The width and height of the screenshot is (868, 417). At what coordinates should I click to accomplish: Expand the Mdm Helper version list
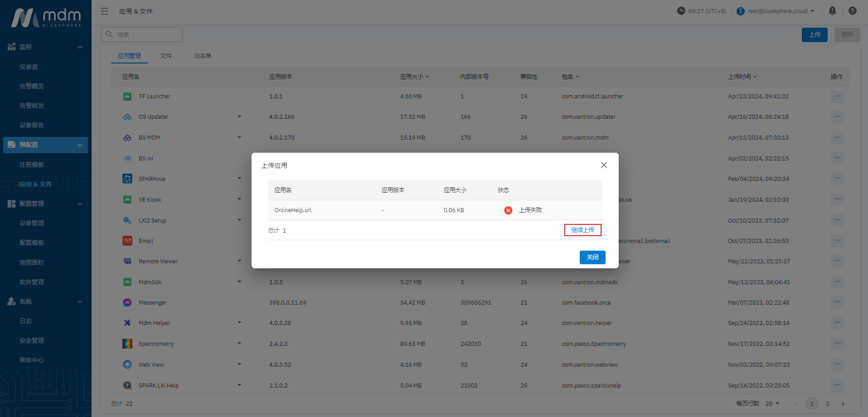coord(239,323)
